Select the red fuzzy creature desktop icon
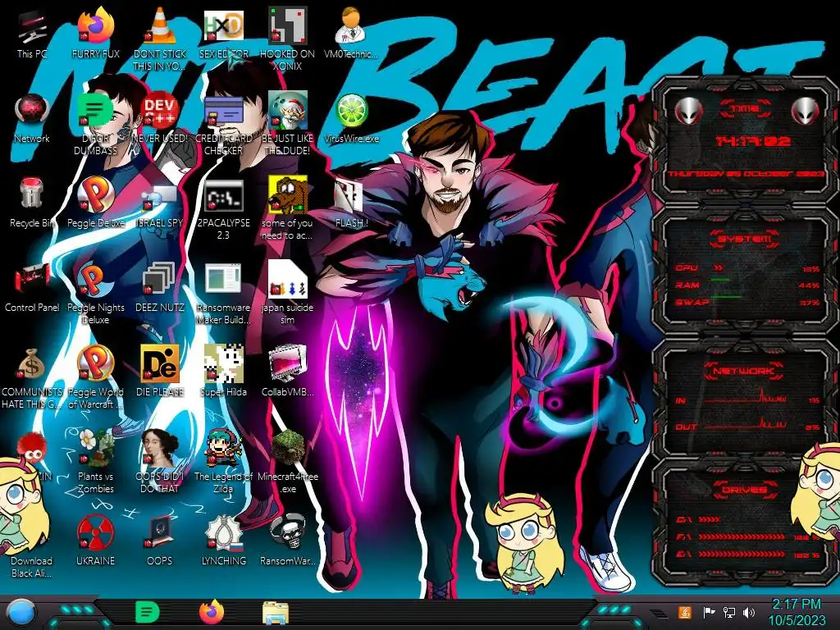Screen dimensions: 840x630 point(32,449)
